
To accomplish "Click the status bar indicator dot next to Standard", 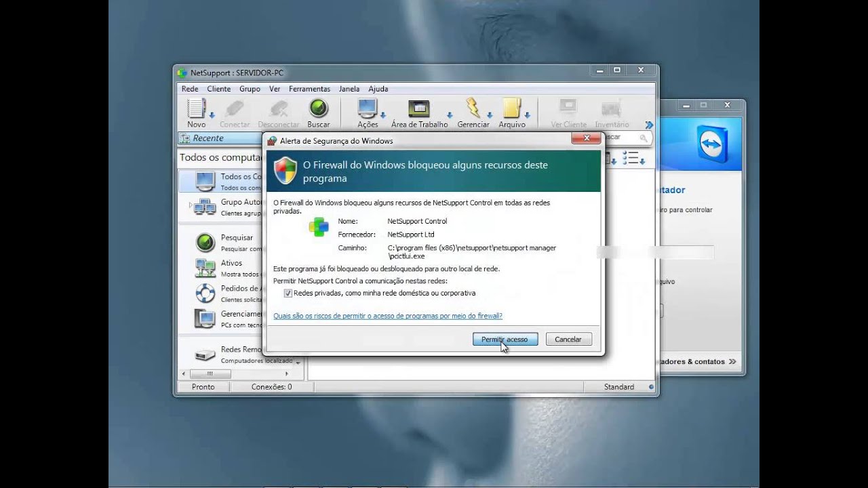I will (x=651, y=387).
